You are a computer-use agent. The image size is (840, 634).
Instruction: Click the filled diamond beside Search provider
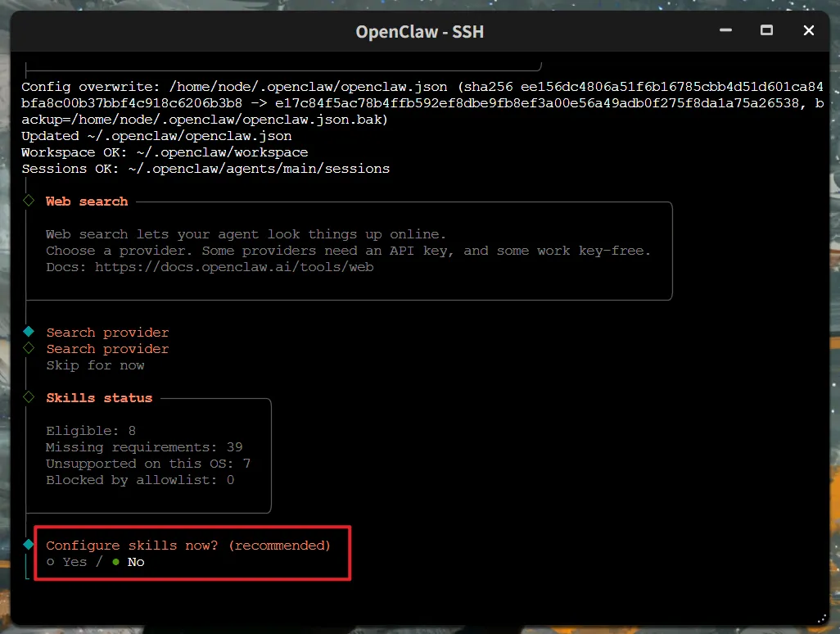click(x=29, y=332)
